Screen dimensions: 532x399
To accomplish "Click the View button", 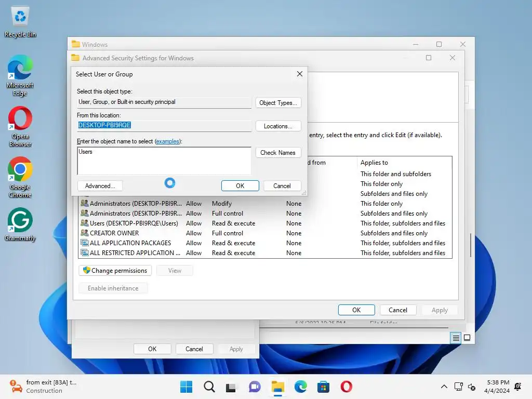I will (175, 270).
